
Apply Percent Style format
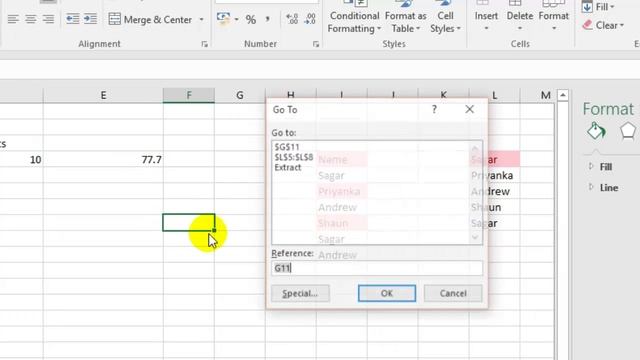251,19
